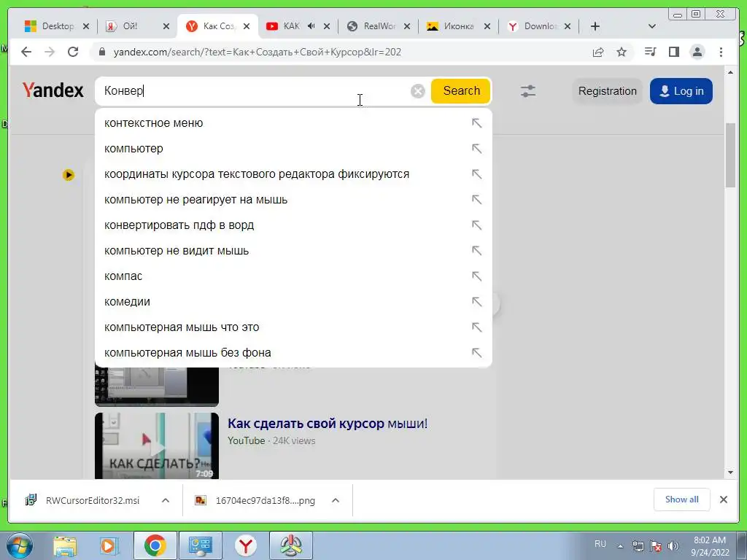The width and height of the screenshot is (747, 560).
Task: Bookmark this page with star icon
Action: pos(622,52)
